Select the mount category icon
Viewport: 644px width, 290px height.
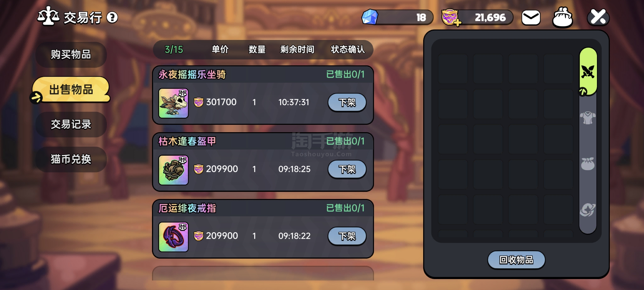pos(588,210)
